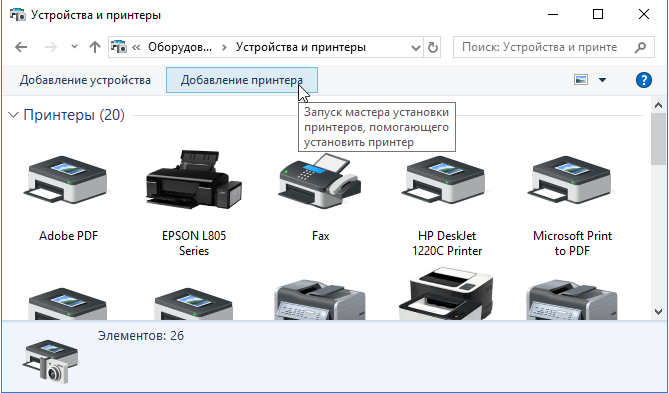The height and width of the screenshot is (393, 669).
Task: Refresh the Devices and Printers view
Action: point(433,47)
